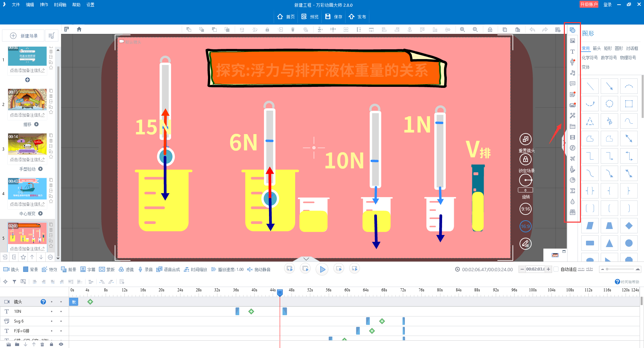Open the Shapes (图形) panel icon
644x348 pixels.
pos(573,30)
